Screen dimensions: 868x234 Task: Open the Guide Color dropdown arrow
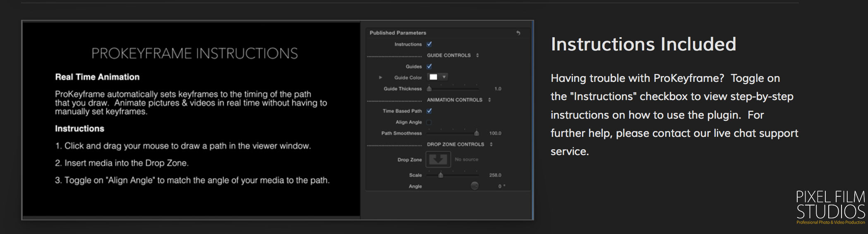click(444, 77)
